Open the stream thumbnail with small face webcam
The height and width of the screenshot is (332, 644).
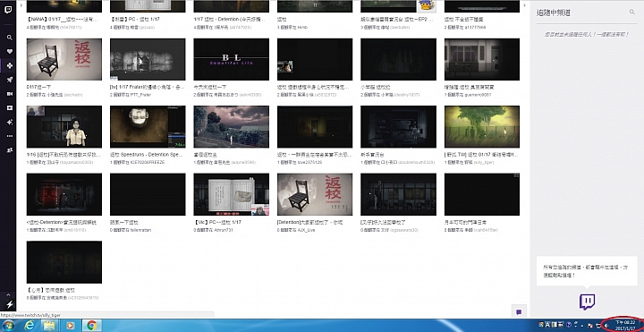(x=315, y=60)
